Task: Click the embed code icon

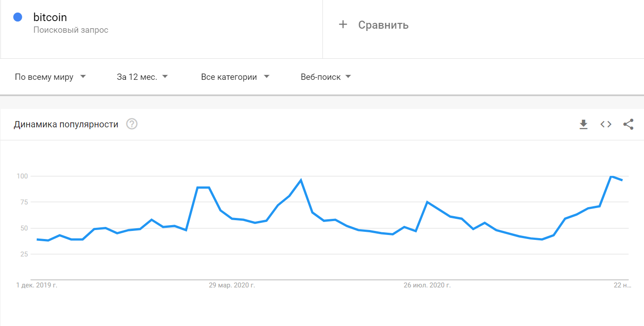Action: tap(606, 124)
